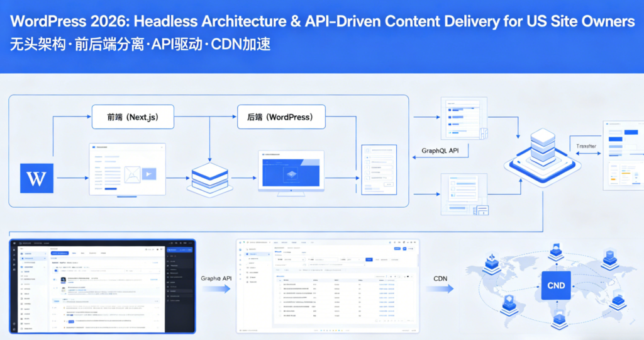Click the Transfer label near the server
Image resolution: width=644 pixels, height=340 pixels.
click(586, 146)
